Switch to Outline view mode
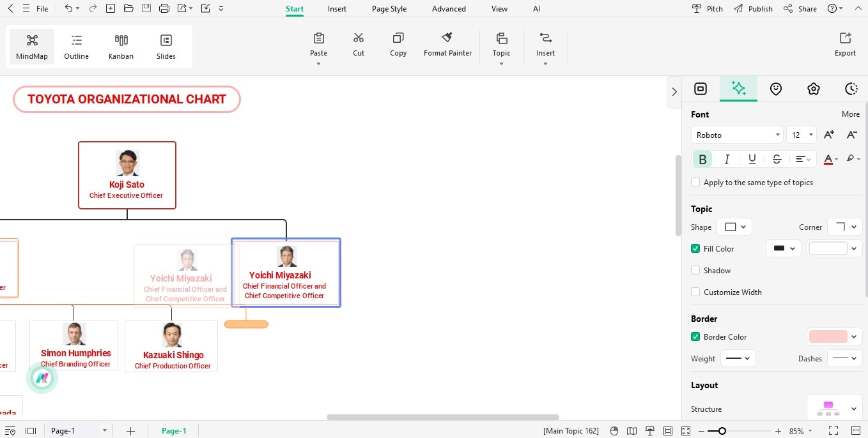The height and width of the screenshot is (438, 868). (77, 47)
